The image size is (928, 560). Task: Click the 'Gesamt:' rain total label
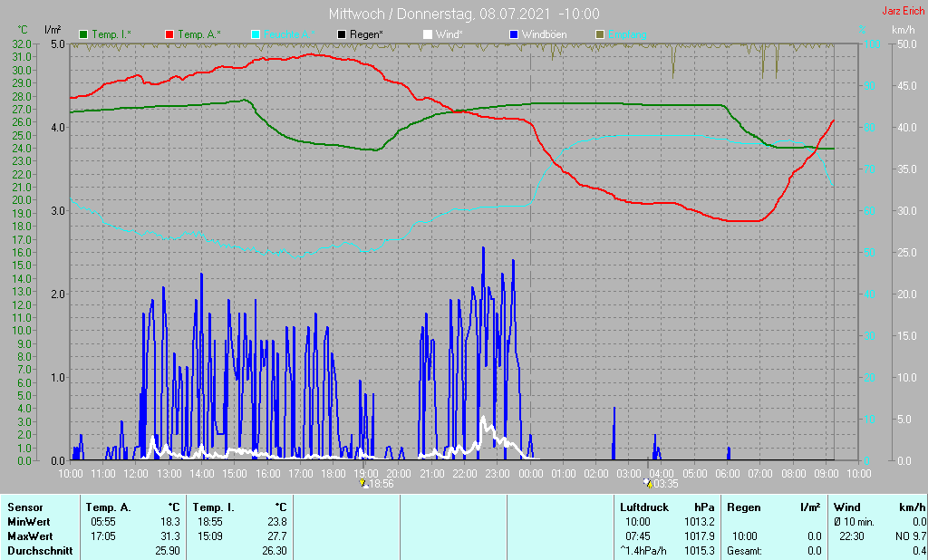pos(745,551)
